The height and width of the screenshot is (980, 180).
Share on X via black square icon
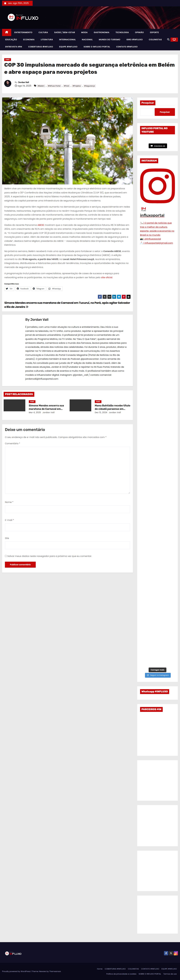click(104, 297)
